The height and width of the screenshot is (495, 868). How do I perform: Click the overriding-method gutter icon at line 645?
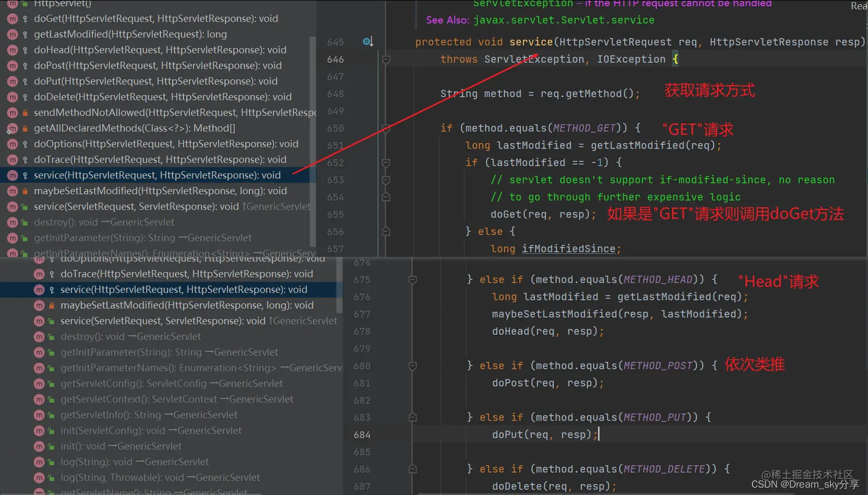368,42
